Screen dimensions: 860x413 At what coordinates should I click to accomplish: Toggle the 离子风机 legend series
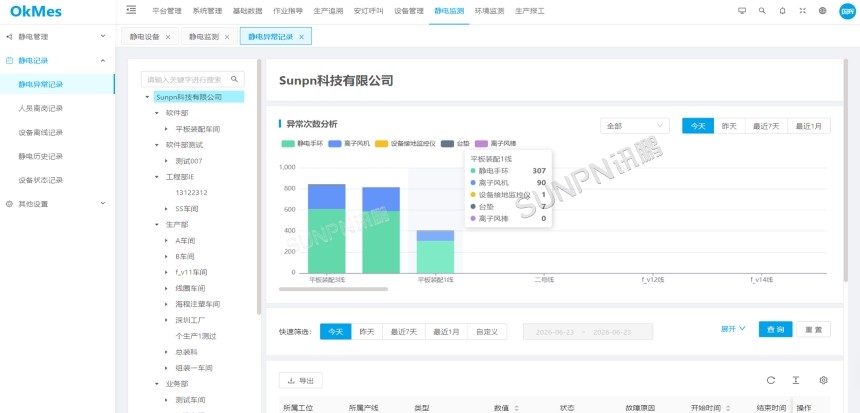pyautogui.click(x=349, y=144)
